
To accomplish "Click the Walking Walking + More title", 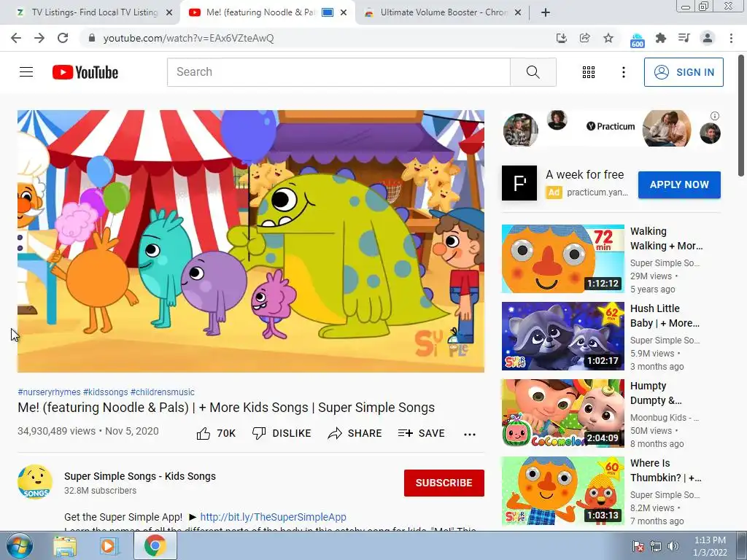I will coord(667,238).
